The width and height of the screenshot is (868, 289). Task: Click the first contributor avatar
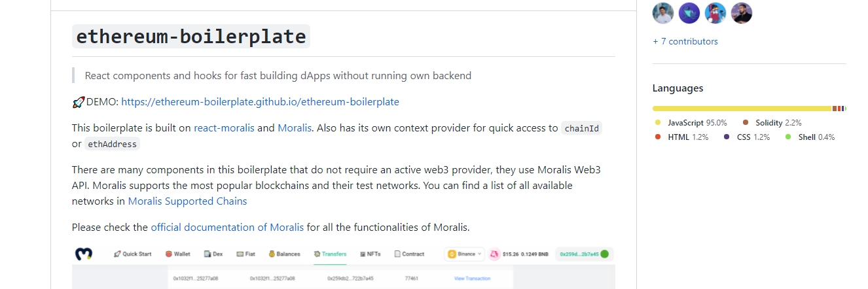663,12
